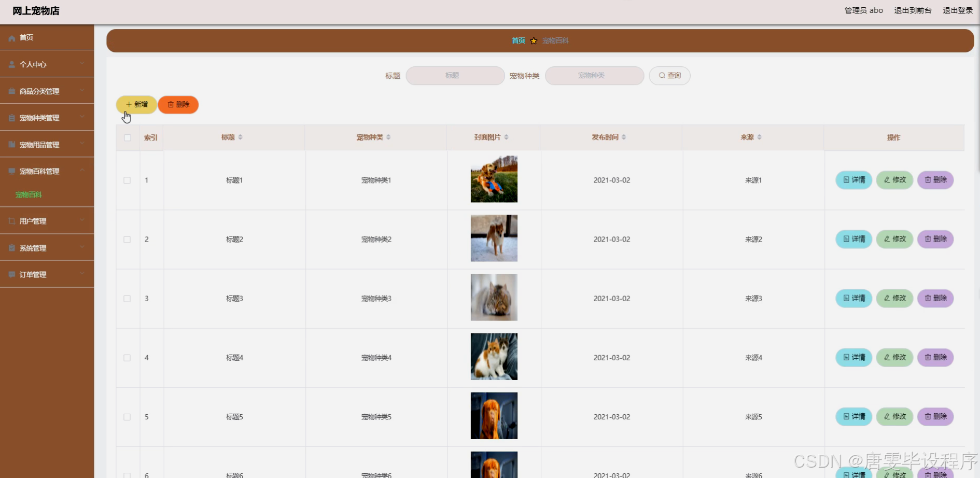Expand the 商品分类管理 menu chevron

pyautogui.click(x=82, y=91)
